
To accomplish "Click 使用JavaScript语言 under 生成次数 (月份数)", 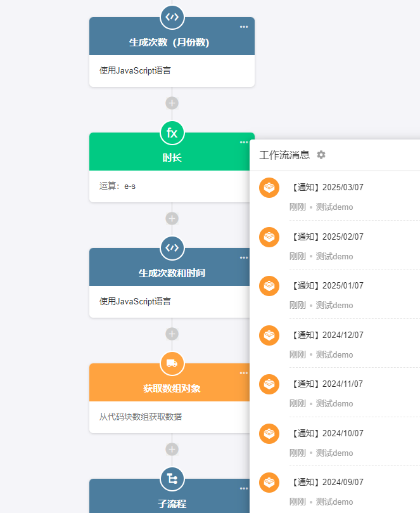I will click(135, 70).
